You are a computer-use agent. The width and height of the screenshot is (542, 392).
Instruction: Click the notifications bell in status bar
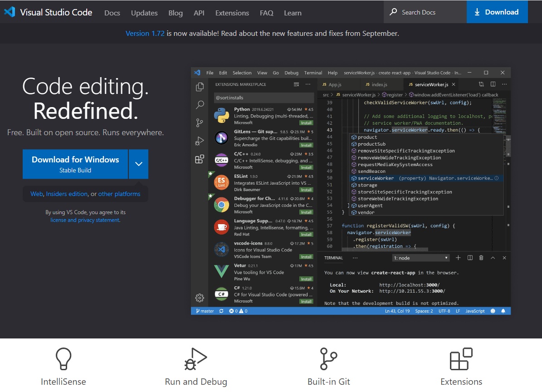pyautogui.click(x=503, y=311)
